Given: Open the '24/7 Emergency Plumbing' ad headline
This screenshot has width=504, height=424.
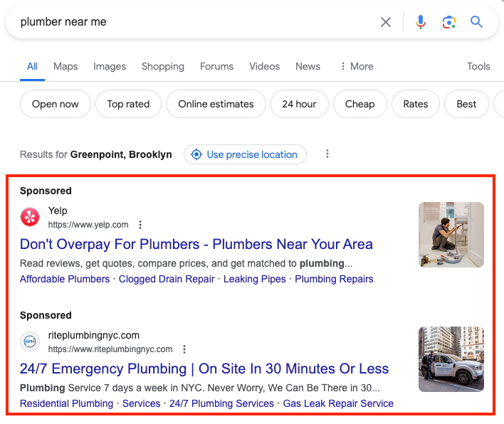Looking at the screenshot, I should pyautogui.click(x=204, y=369).
